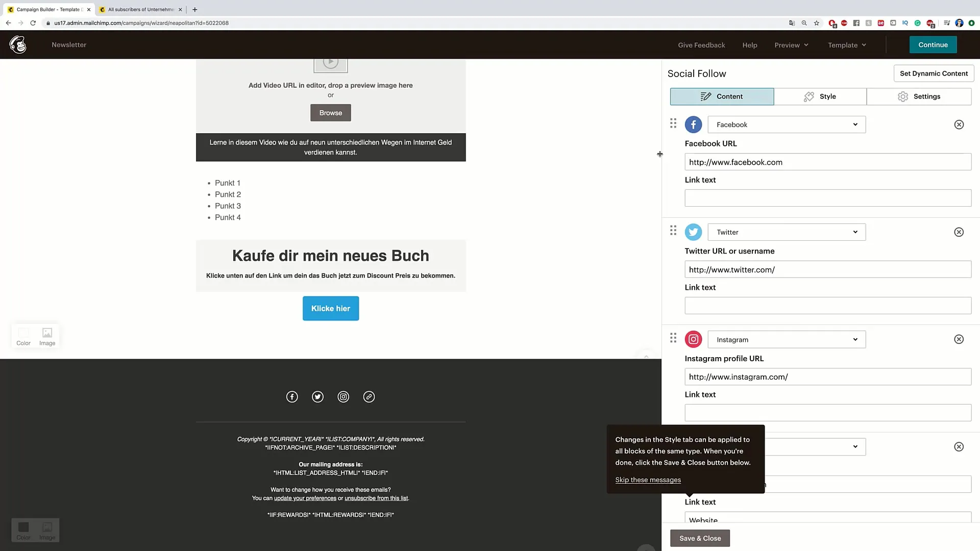Screen dimensions: 980x551
Task: Click the Save & Close button
Action: pyautogui.click(x=700, y=538)
